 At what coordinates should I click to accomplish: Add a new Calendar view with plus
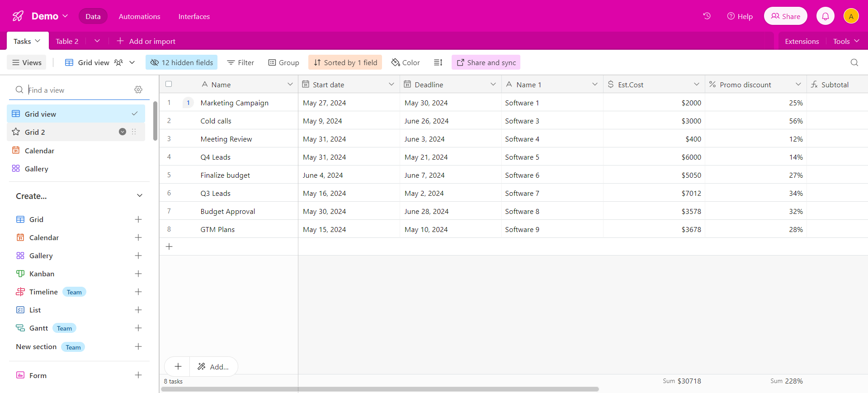[x=138, y=237]
